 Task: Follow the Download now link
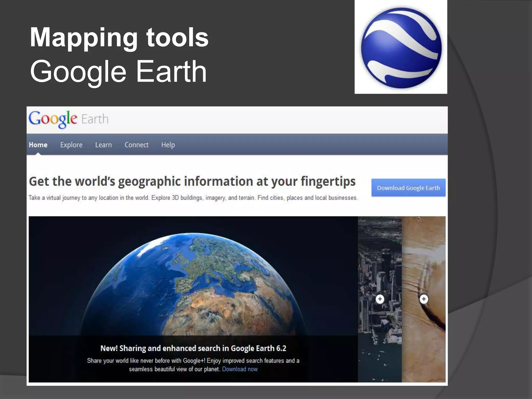240,369
